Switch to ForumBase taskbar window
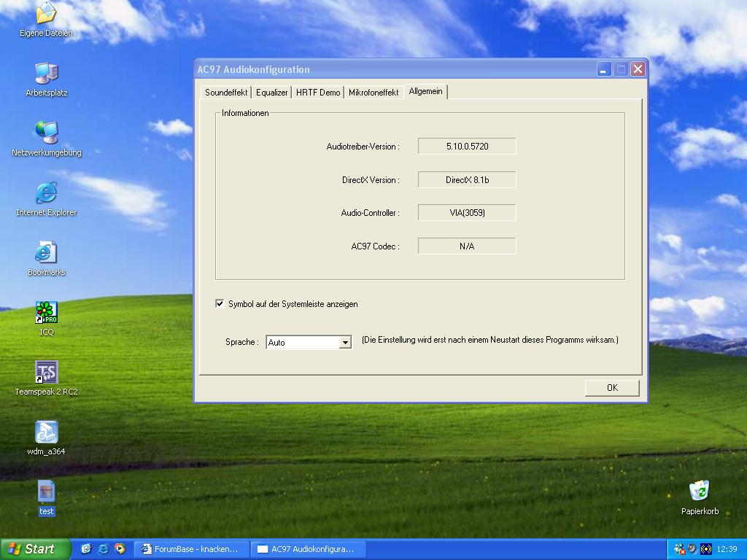The image size is (747, 560). click(x=192, y=549)
